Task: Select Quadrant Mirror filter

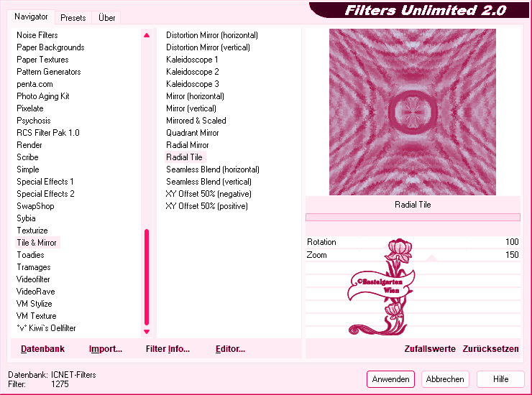Action: pyautogui.click(x=193, y=133)
